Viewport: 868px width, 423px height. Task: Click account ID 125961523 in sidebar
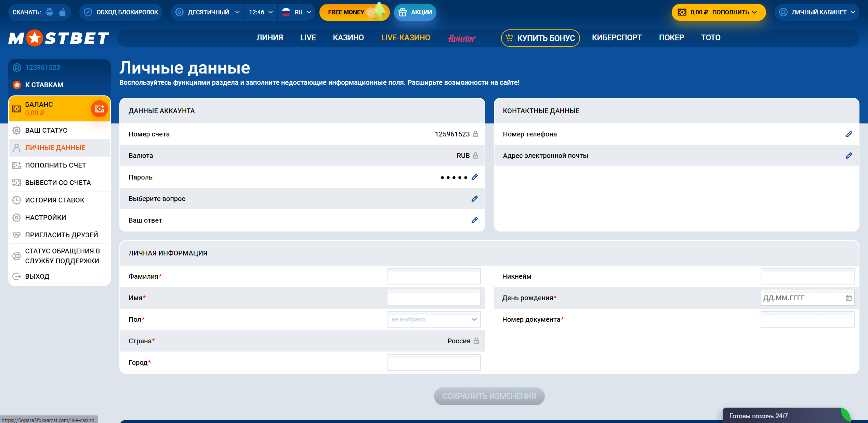(x=43, y=67)
